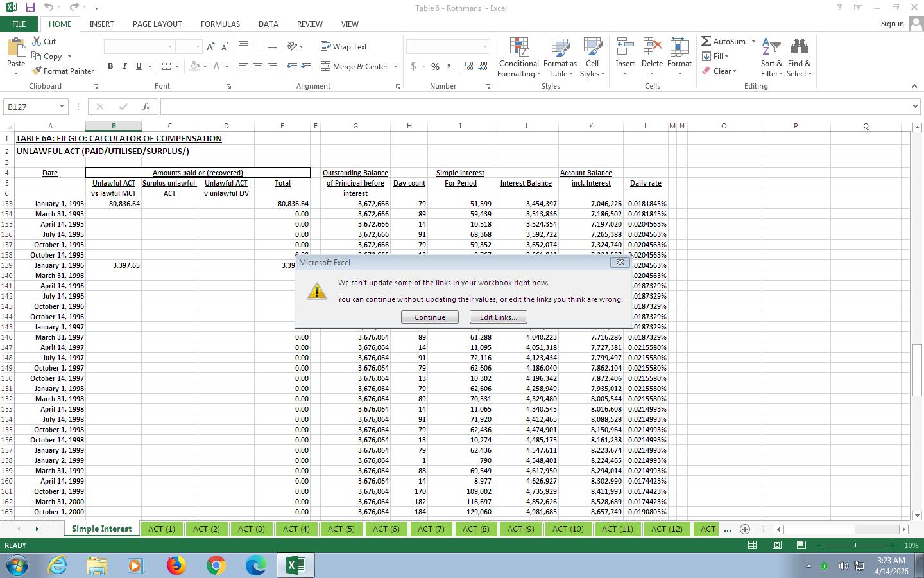924x578 pixels.
Task: Click the zoom slider in status bar
Action: 855,545
